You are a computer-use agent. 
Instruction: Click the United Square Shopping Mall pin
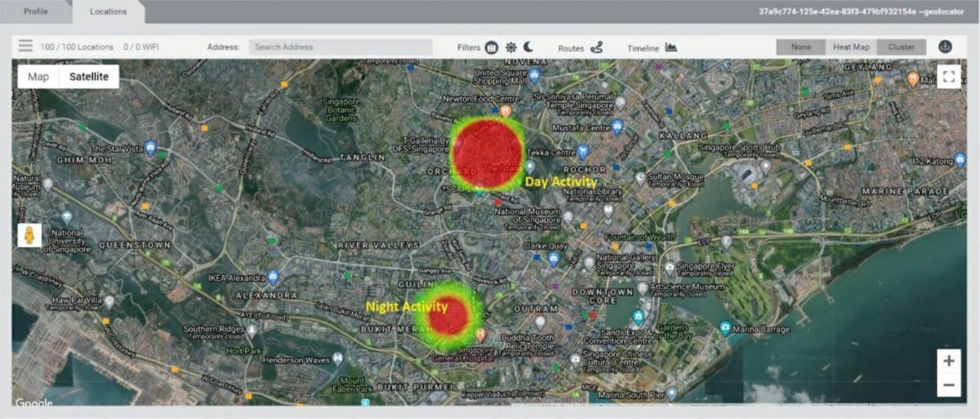click(534, 76)
